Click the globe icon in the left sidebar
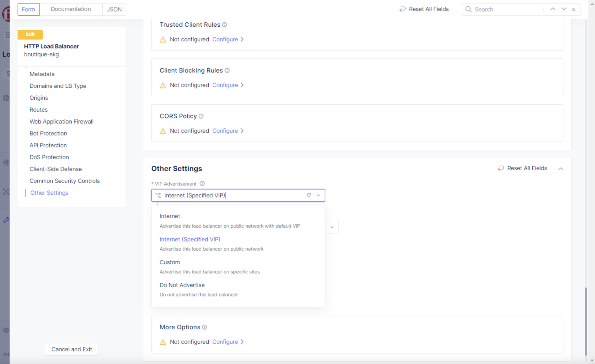595x364 pixels. coord(6,98)
